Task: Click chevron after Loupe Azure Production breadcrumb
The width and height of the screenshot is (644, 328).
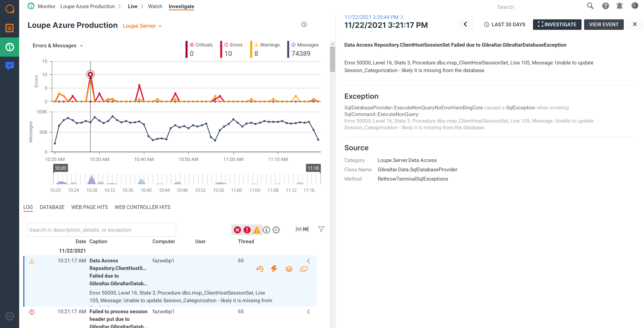Action: click(x=119, y=6)
